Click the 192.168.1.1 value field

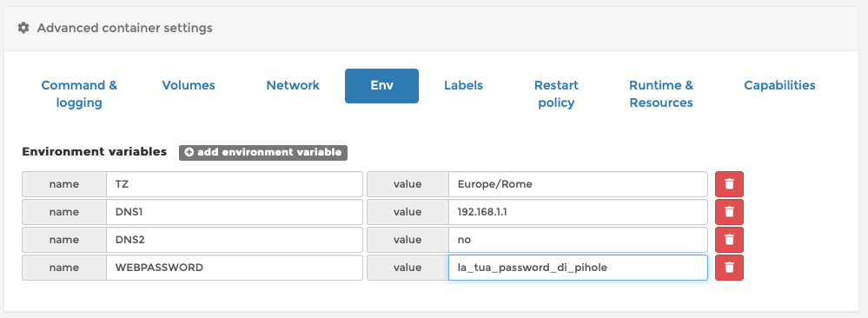pos(578,212)
